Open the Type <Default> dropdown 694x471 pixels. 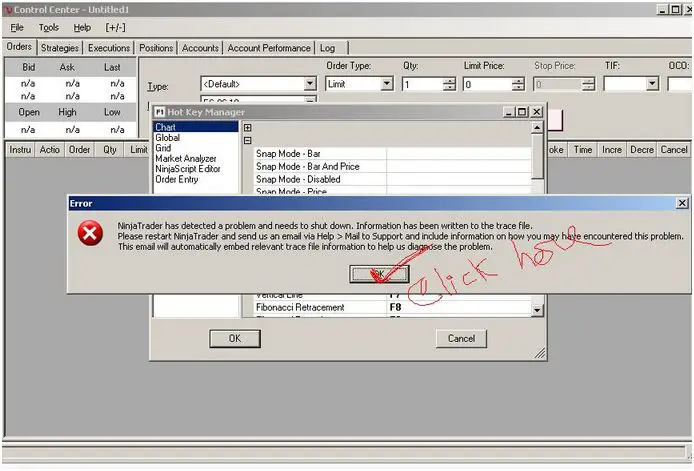pos(310,84)
